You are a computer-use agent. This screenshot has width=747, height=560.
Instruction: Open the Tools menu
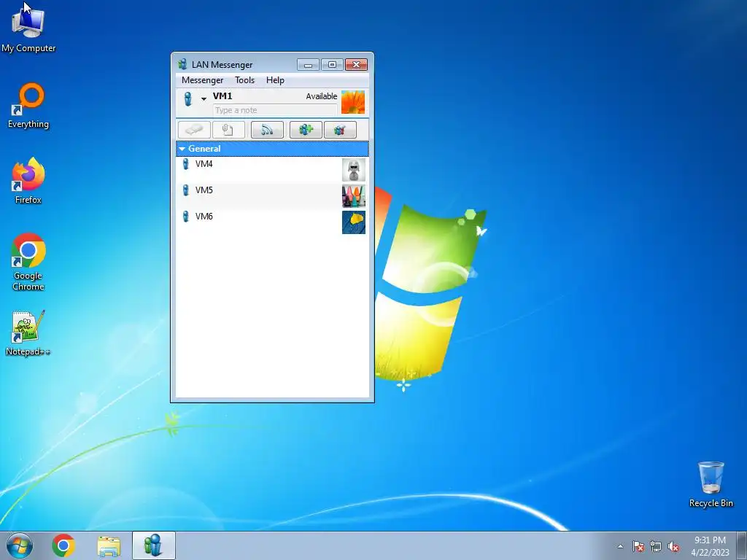[245, 80]
